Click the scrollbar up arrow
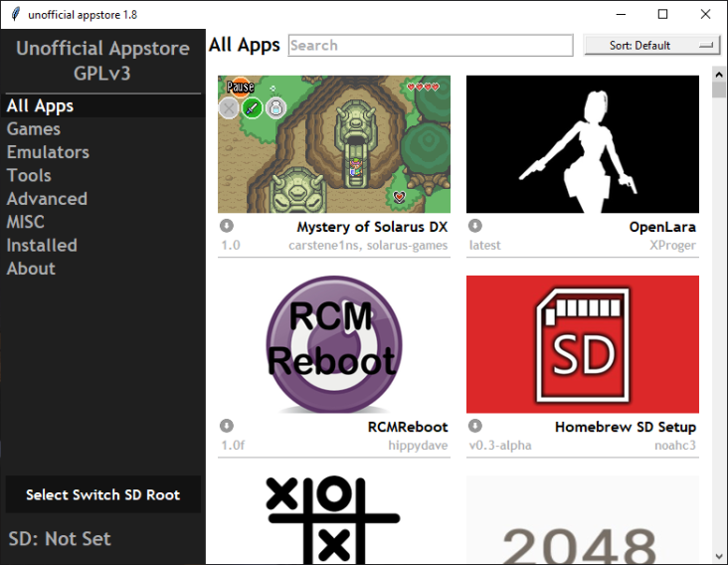Image resolution: width=728 pixels, height=565 pixels. coord(719,75)
